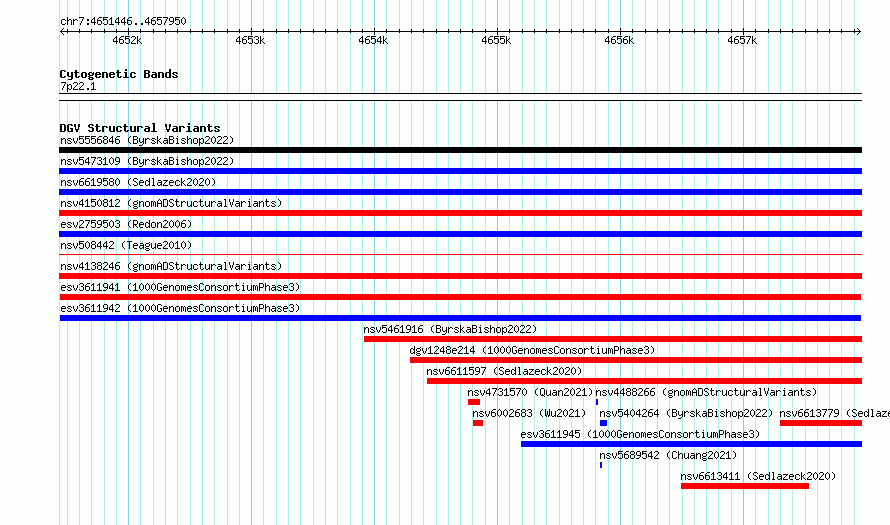Click the Cytogenetic Bands track title
This screenshot has height=525, width=890.
click(x=119, y=74)
